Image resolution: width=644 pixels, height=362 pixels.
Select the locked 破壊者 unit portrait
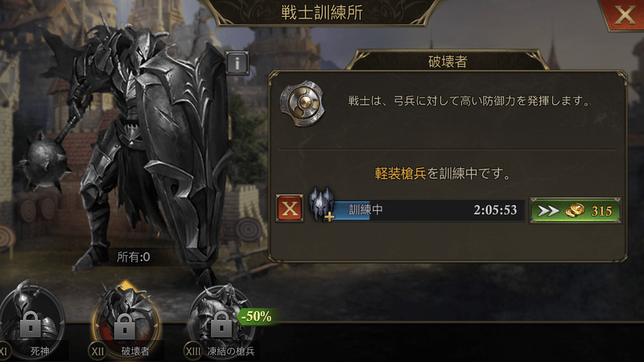pos(125,317)
